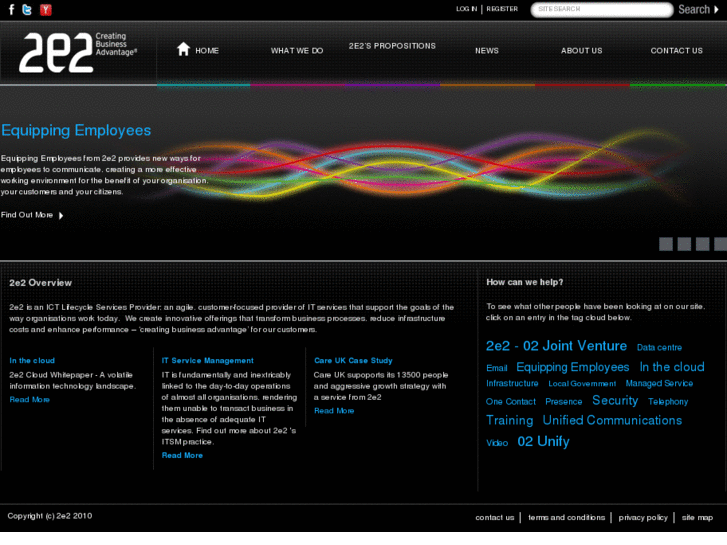Click the privacy policy footer link
This screenshot has height=545, width=727.
pyautogui.click(x=643, y=517)
